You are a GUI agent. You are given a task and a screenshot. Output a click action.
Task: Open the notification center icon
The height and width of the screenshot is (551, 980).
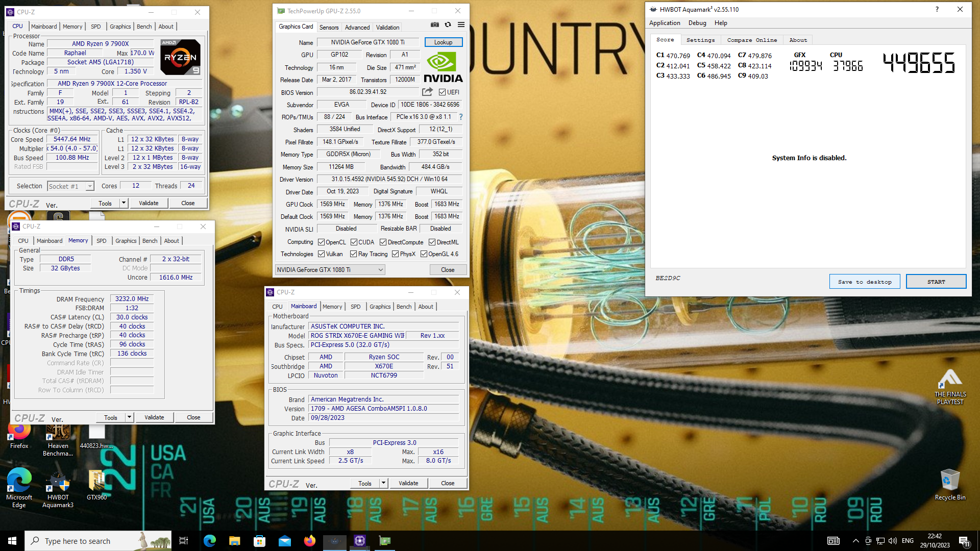click(964, 541)
